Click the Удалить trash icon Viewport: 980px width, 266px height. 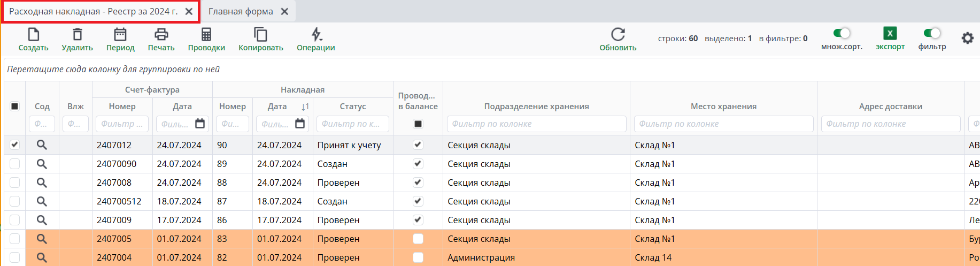[x=77, y=35]
